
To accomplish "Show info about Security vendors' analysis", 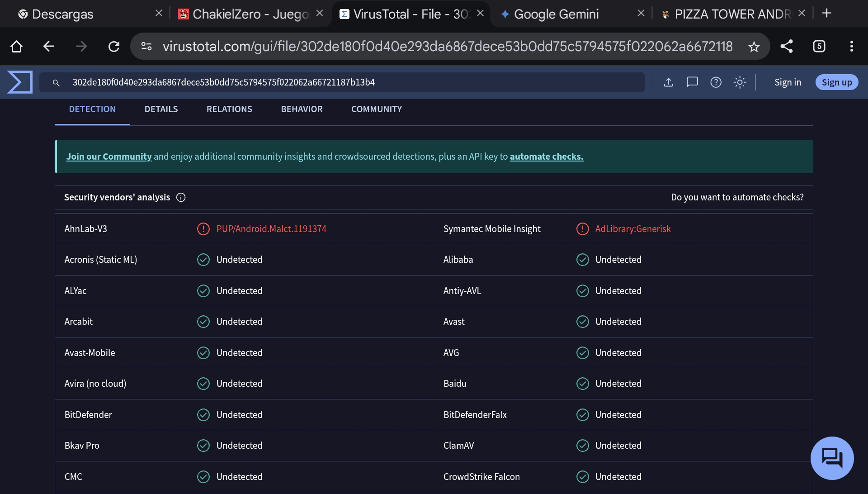I will [181, 197].
